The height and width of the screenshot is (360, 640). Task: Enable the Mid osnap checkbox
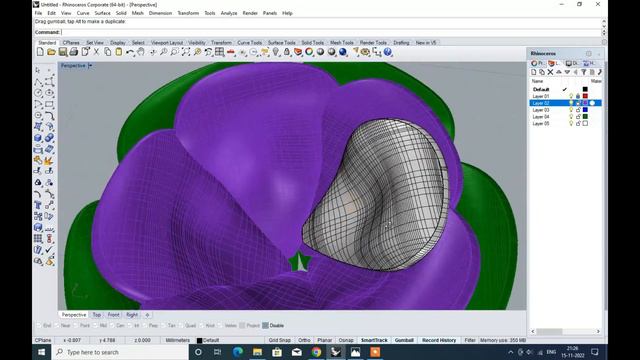pos(96,325)
